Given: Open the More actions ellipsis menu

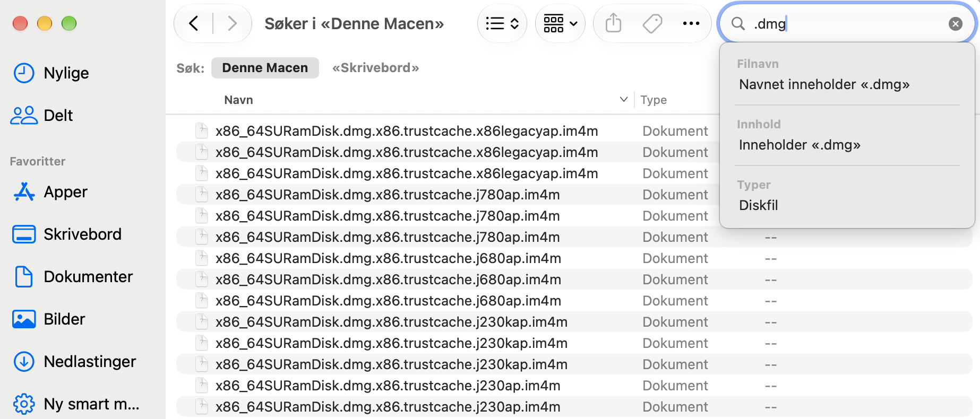Looking at the screenshot, I should click(x=691, y=23).
